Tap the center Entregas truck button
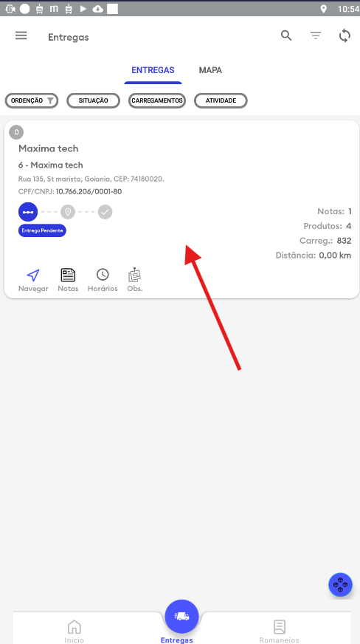The height and width of the screenshot is (644, 360). [x=181, y=617]
